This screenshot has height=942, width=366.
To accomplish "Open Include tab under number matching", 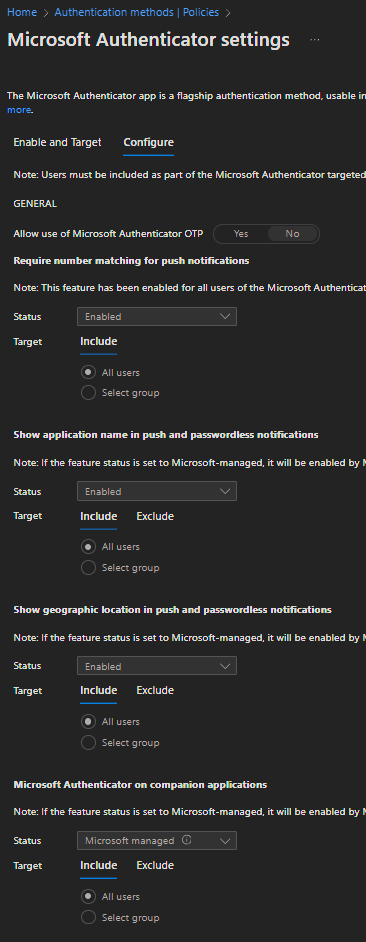I will (99, 341).
